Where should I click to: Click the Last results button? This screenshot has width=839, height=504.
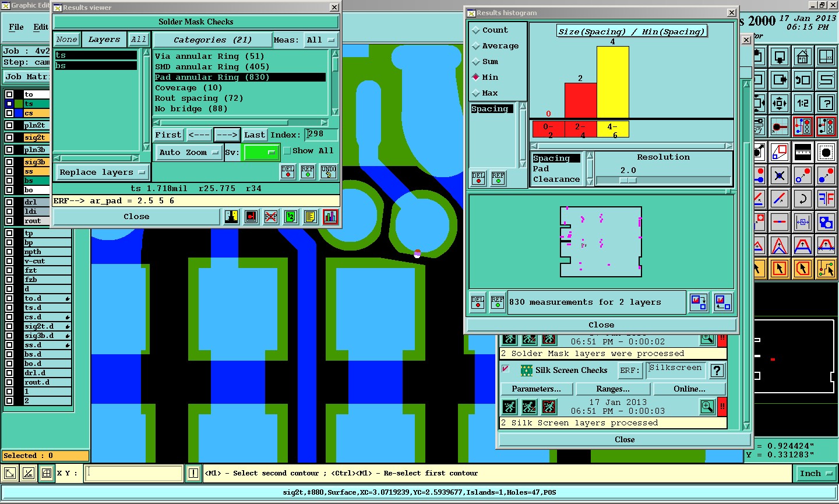tap(255, 135)
